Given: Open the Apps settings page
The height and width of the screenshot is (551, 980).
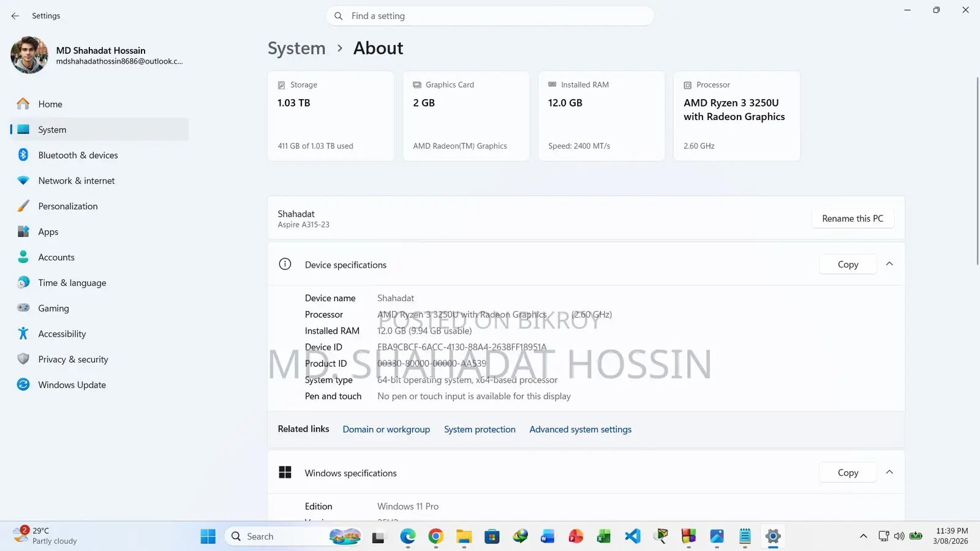Looking at the screenshot, I should coord(99,232).
